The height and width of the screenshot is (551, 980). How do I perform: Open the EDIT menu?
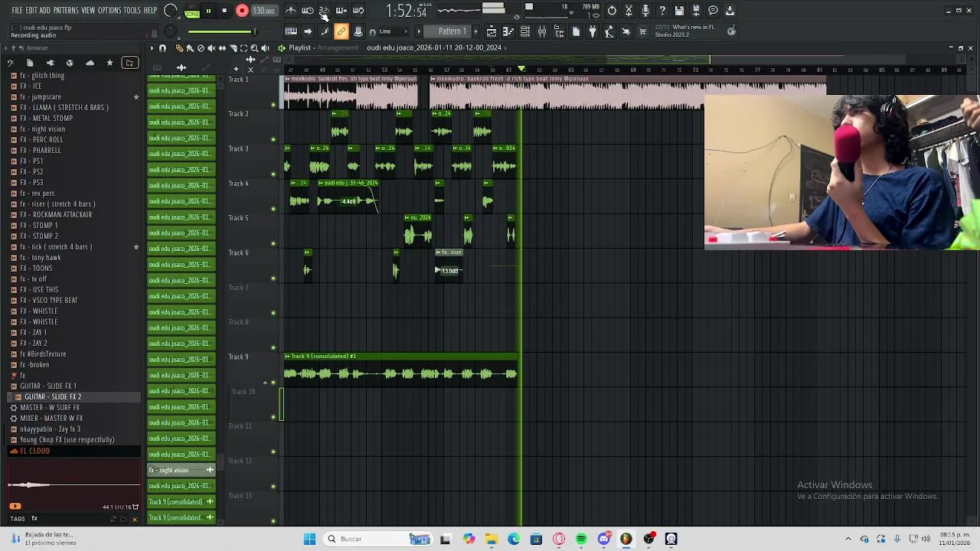click(x=31, y=11)
